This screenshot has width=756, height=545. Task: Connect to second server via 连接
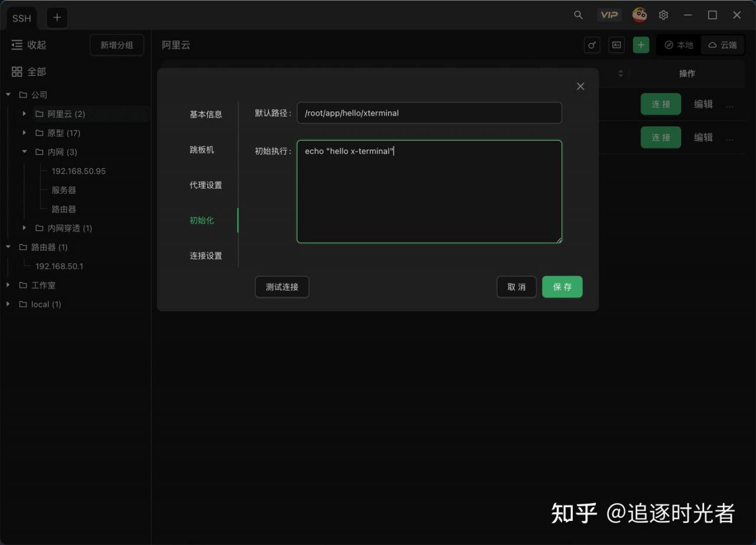[661, 137]
